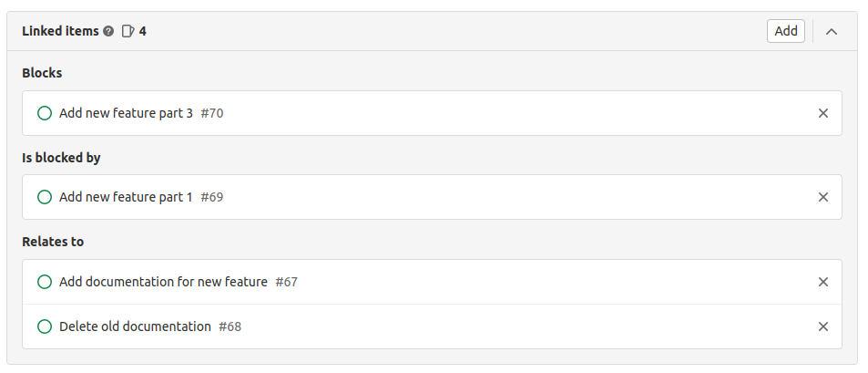Remove 'Add documentation for new feature' link
Image resolution: width=868 pixels, height=373 pixels.
[823, 282]
